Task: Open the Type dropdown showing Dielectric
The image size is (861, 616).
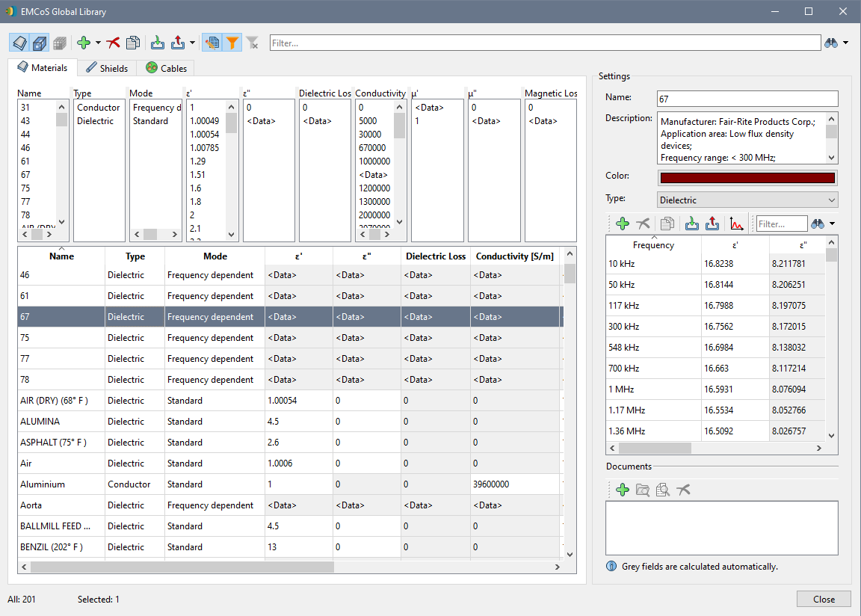Action: click(747, 200)
